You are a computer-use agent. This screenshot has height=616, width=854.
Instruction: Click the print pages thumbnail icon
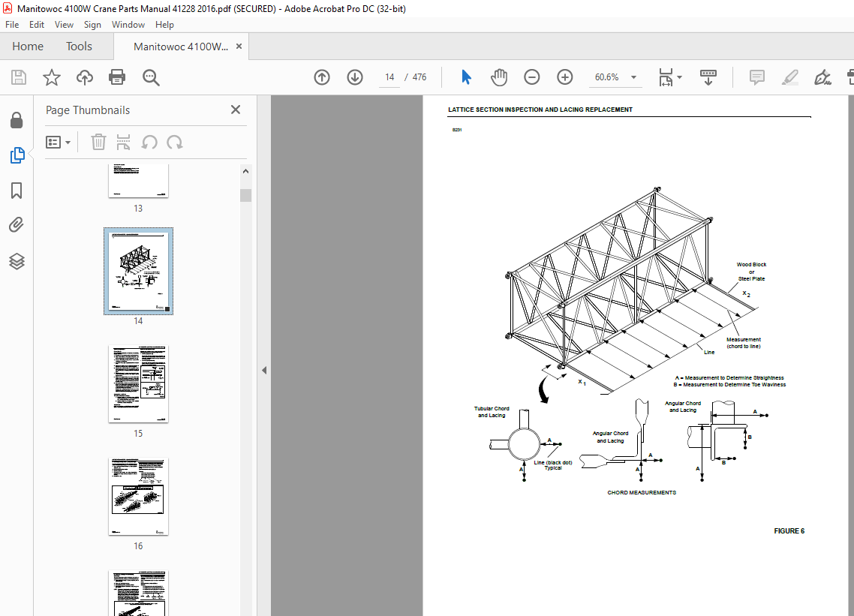pos(124,142)
